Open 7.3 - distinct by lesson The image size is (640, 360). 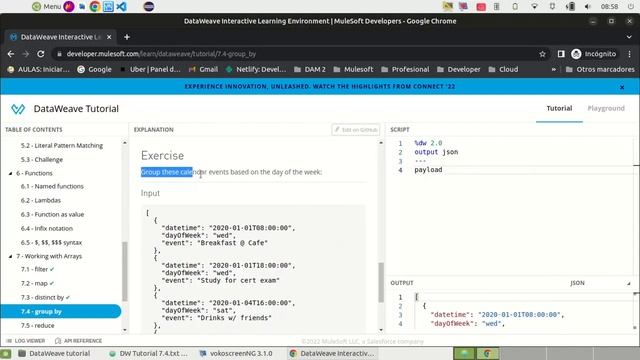[45, 298]
